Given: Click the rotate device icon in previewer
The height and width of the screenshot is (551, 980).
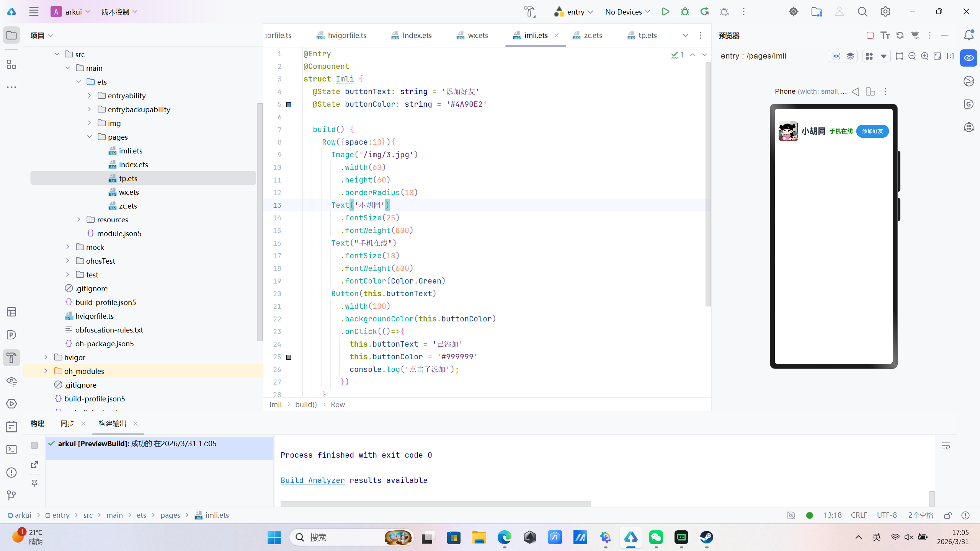Looking at the screenshot, I should [870, 91].
